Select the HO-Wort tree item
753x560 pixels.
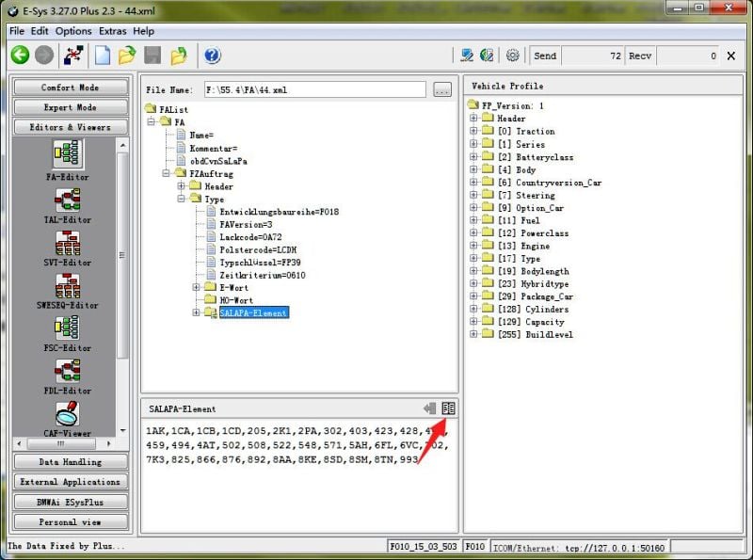(236, 300)
